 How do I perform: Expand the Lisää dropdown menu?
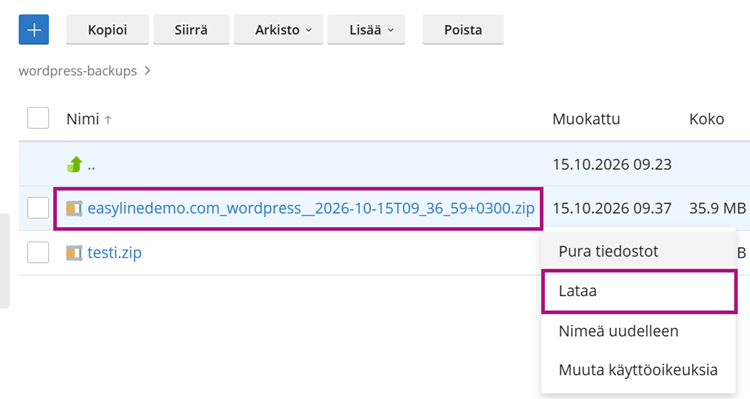click(x=366, y=30)
